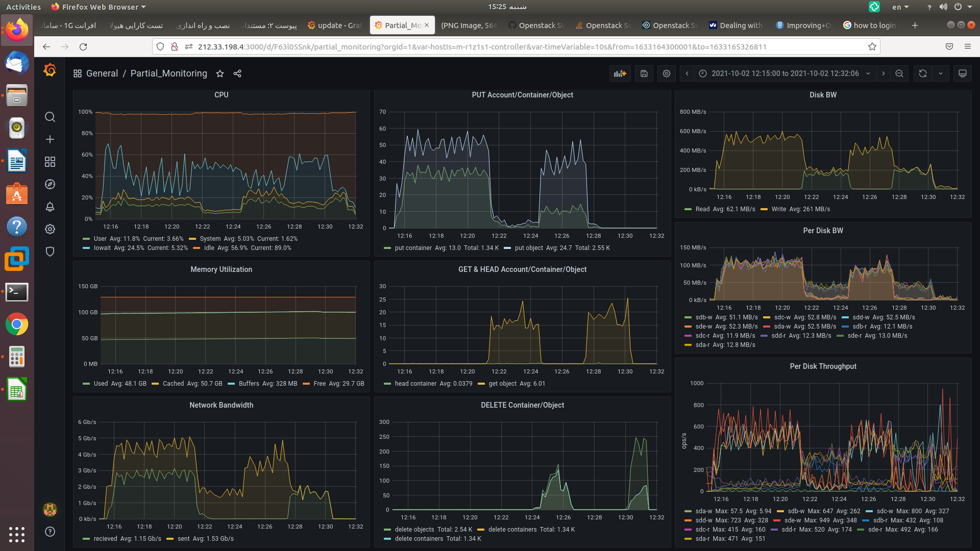The image size is (980, 551).
Task: Star the Partial_Monitoring dashboard
Action: [220, 73]
